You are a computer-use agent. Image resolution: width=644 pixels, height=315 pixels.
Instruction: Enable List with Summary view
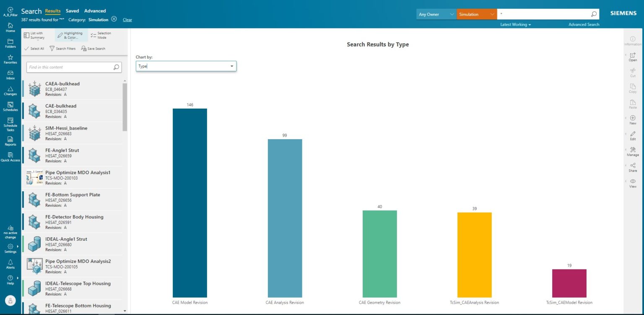point(35,35)
